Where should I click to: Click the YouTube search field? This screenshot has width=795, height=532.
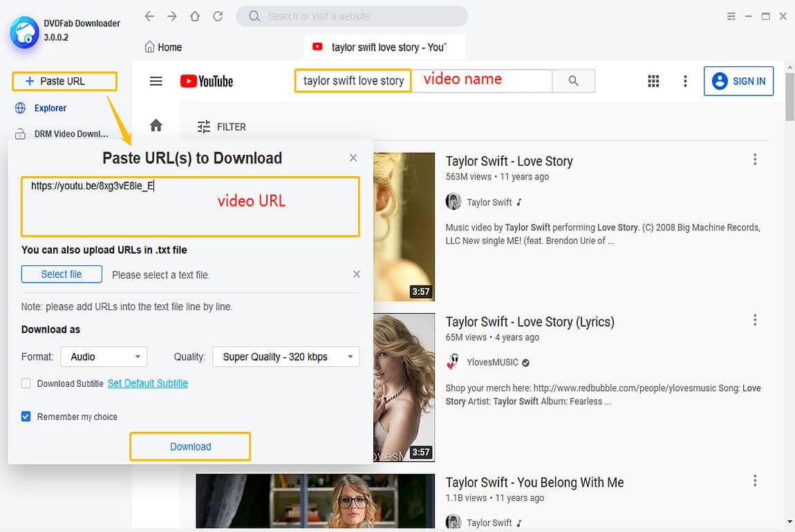coord(423,81)
